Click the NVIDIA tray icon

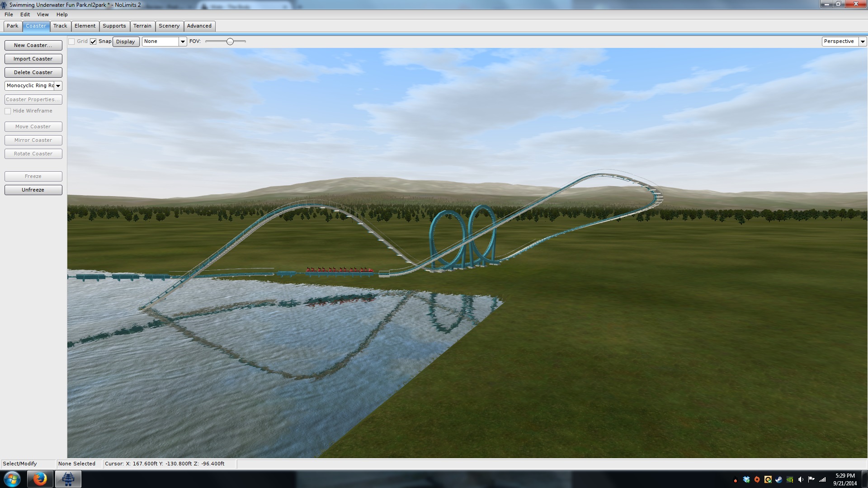(790, 479)
